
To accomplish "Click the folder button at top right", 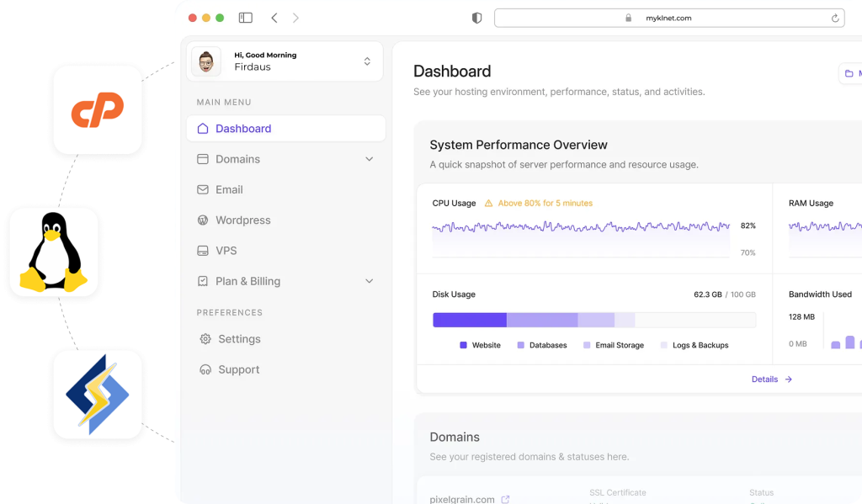I will (x=850, y=74).
